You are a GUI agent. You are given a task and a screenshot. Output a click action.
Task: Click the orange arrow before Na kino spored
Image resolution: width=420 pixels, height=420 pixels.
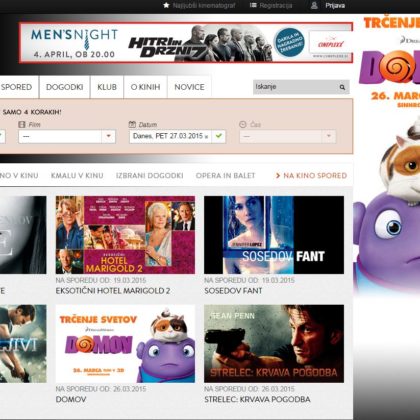[278, 175]
